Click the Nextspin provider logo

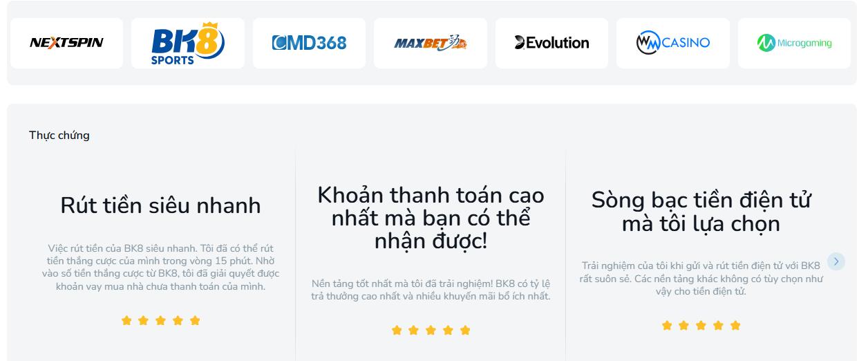click(66, 43)
